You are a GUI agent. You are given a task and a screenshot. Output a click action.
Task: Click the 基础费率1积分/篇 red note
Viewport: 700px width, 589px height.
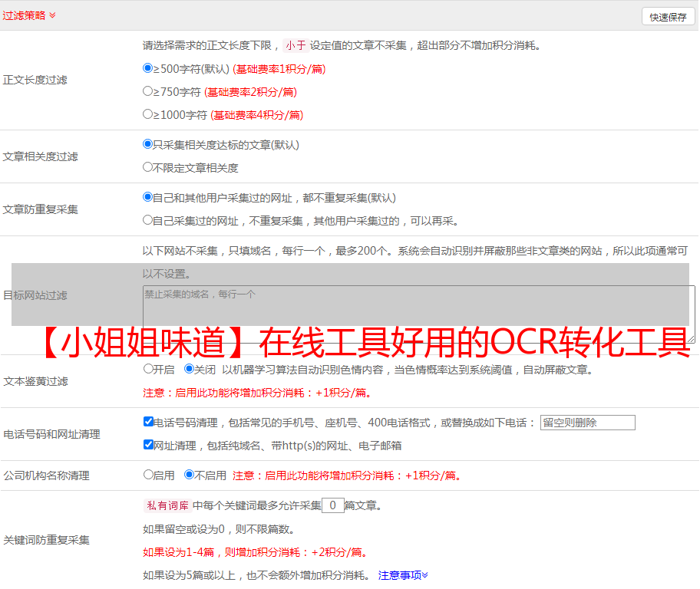[x=279, y=69]
